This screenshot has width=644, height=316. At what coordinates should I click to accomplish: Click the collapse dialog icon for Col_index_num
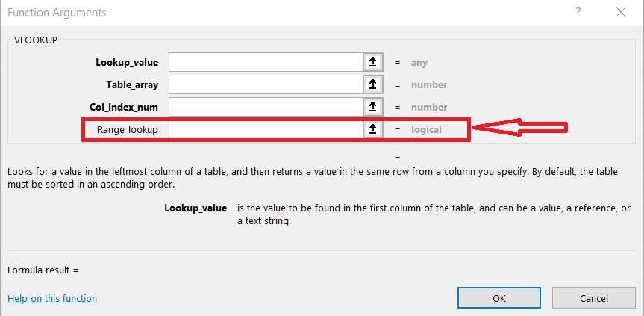pos(372,107)
